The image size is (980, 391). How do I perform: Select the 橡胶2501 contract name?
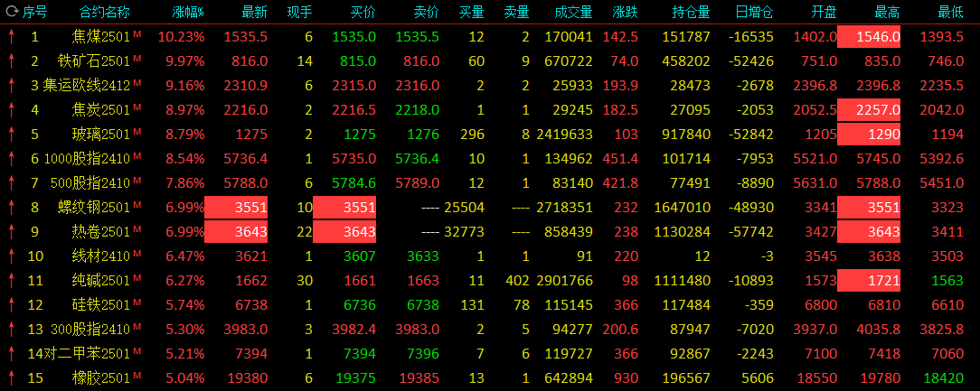100,377
